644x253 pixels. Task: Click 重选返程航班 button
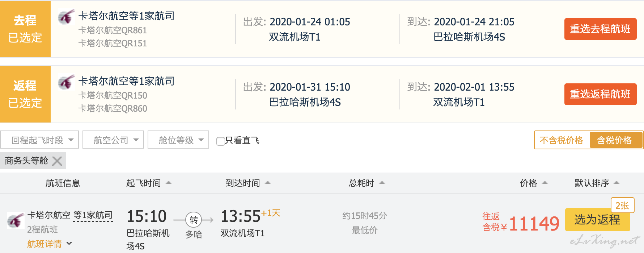click(x=600, y=94)
